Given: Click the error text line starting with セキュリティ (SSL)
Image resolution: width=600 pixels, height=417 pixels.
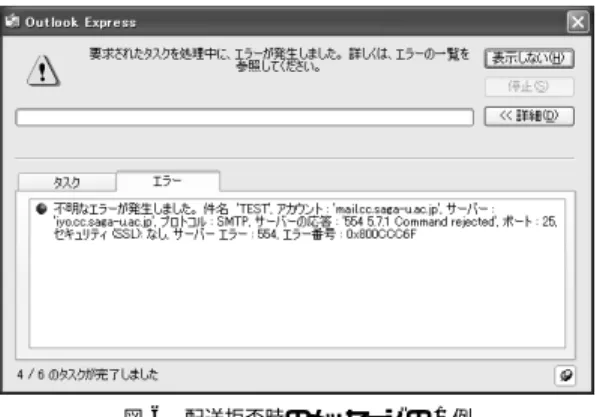Looking at the screenshot, I should (235, 235).
